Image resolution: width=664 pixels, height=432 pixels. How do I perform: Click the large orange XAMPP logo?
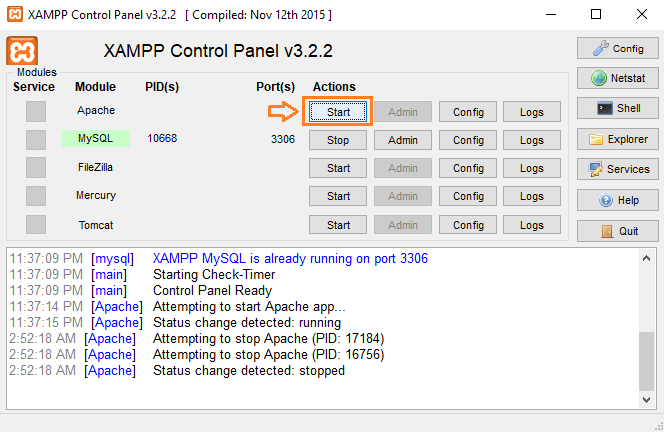point(22,51)
